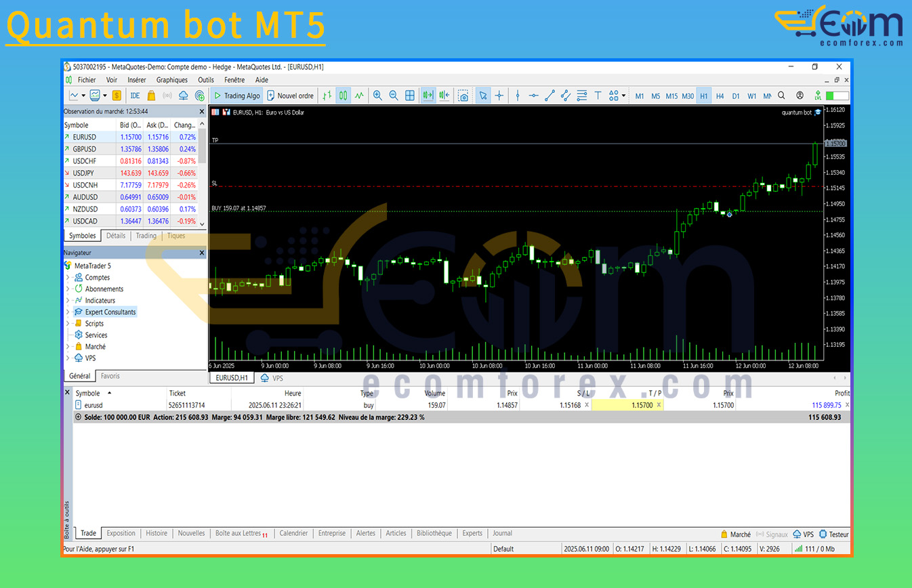Toggle chart auto scroll icon

point(428,96)
